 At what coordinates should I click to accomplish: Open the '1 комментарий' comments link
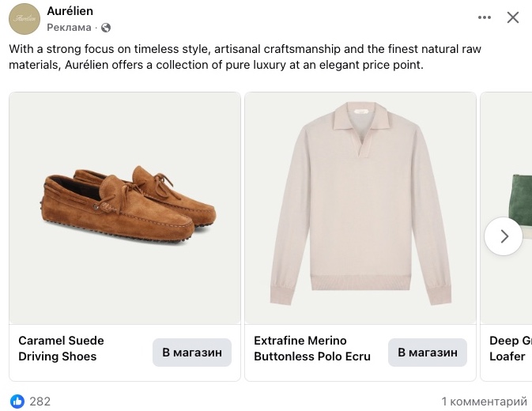click(484, 401)
